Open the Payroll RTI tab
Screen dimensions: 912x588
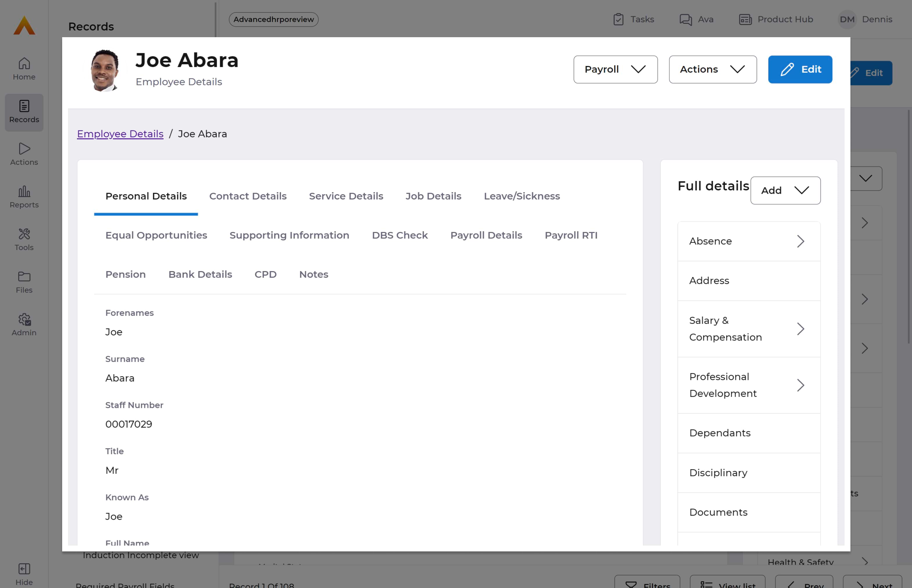pyautogui.click(x=571, y=235)
